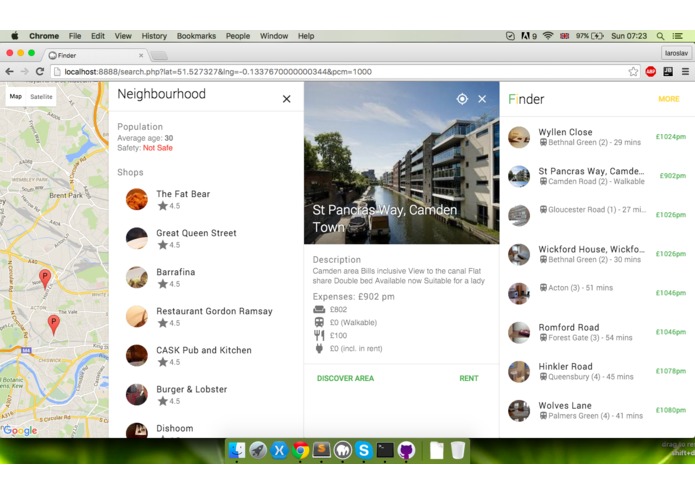Click the lower red P map marker

tap(54, 325)
